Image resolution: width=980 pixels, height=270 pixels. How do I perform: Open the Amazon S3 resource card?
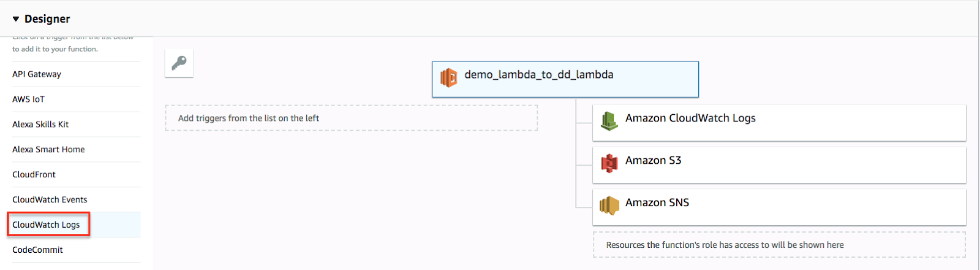(x=778, y=164)
